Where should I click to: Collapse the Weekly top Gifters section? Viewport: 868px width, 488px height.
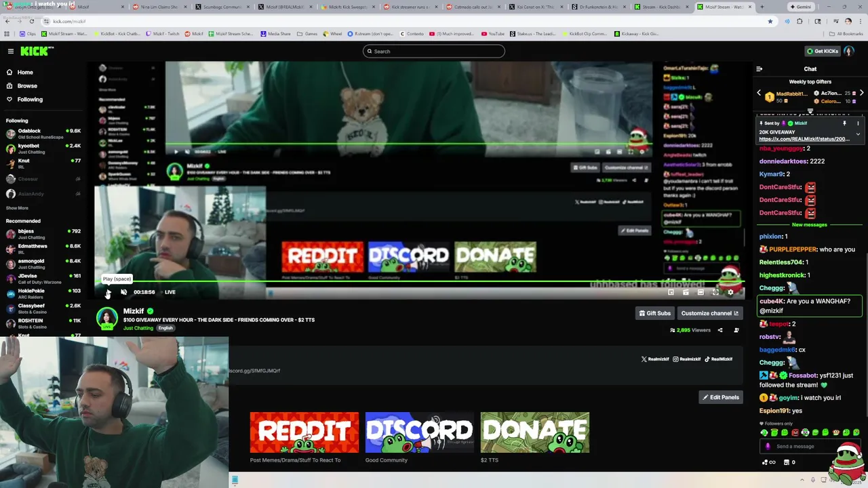[810, 110]
